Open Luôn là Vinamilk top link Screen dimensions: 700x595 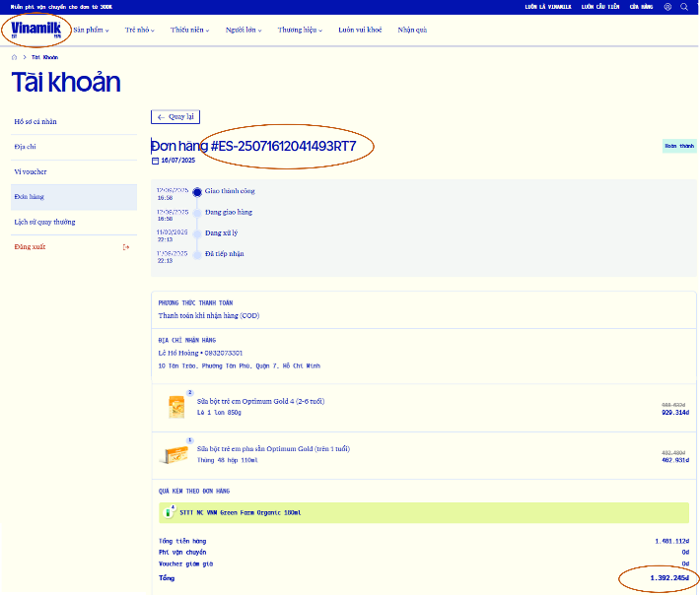548,7
